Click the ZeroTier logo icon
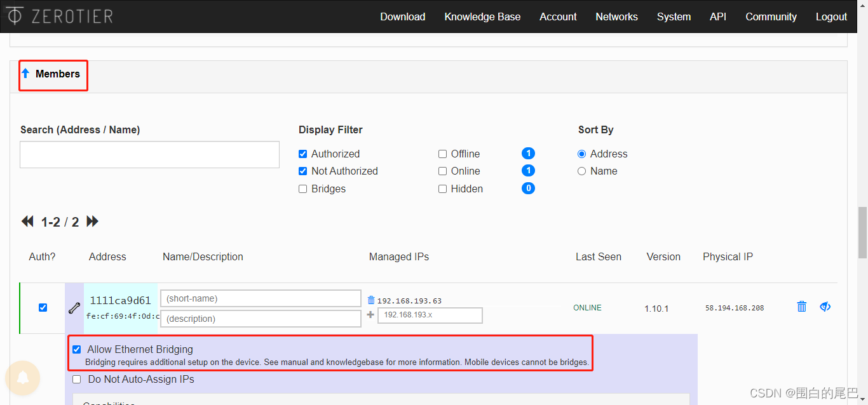Viewport: 868px width, 405px height. tap(15, 15)
